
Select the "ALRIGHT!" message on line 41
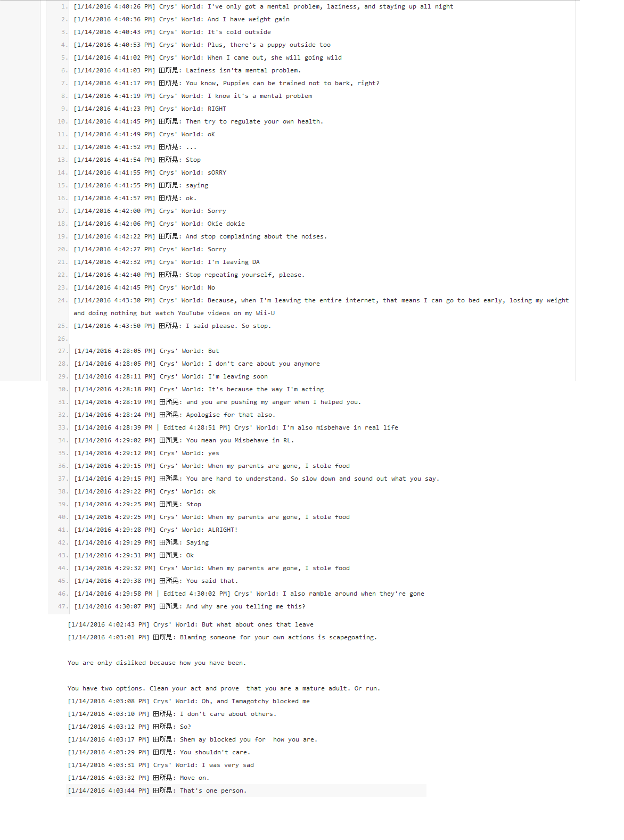tap(156, 530)
